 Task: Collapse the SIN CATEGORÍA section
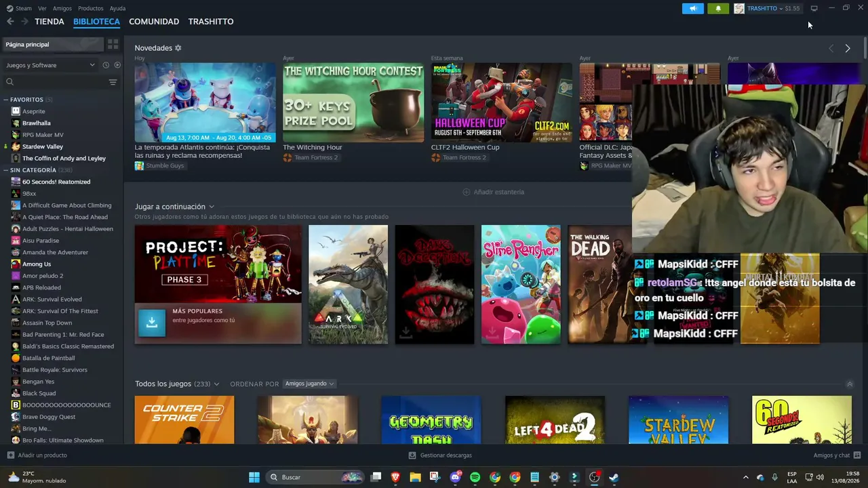point(6,170)
